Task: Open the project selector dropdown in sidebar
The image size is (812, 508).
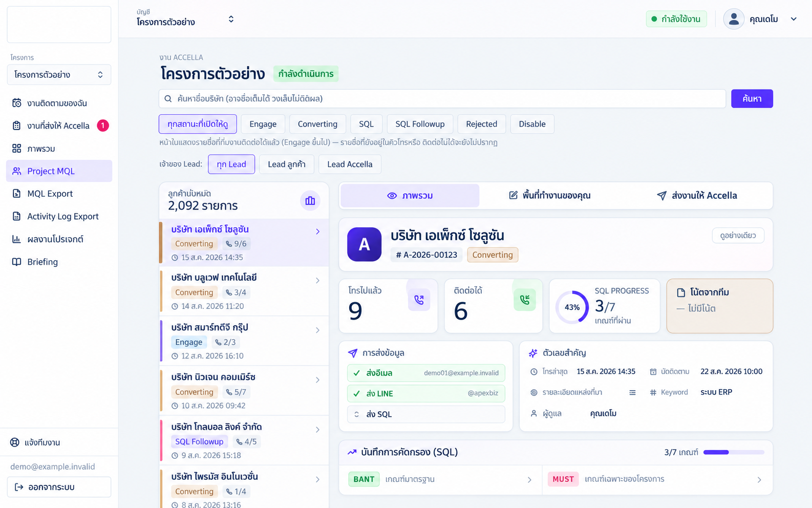Action: 59,75
